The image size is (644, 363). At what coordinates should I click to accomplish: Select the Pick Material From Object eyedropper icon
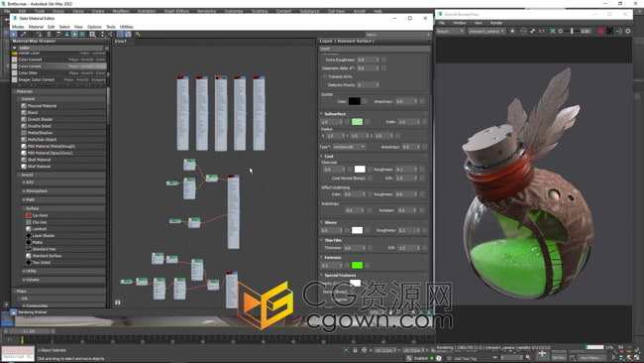(x=24, y=34)
